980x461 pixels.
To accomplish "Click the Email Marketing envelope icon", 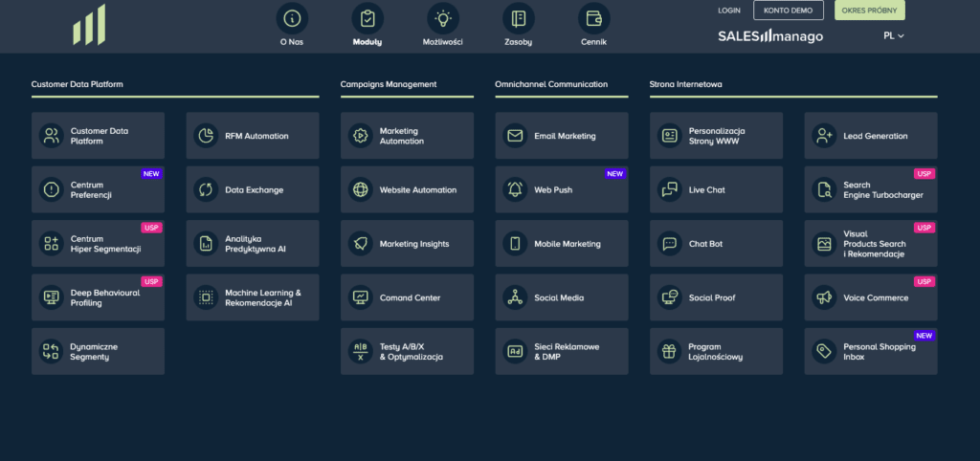I will (515, 136).
